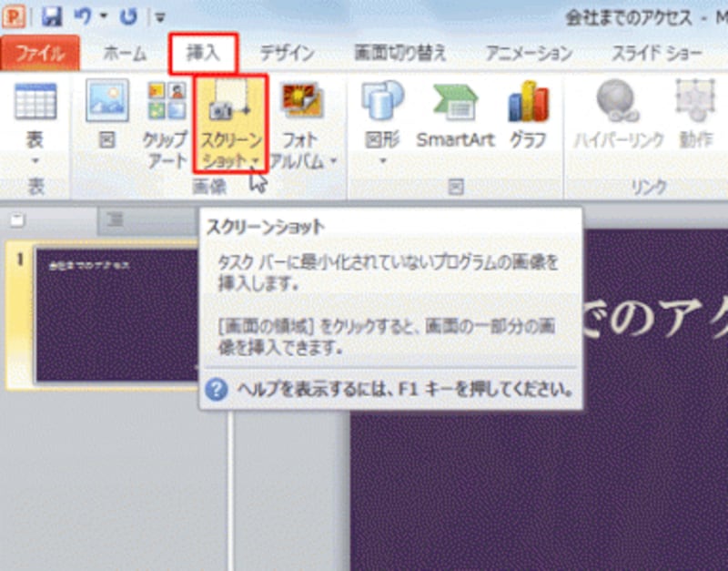Select the 挿入 ribbon tab
This screenshot has width=728, height=571.
[203, 53]
